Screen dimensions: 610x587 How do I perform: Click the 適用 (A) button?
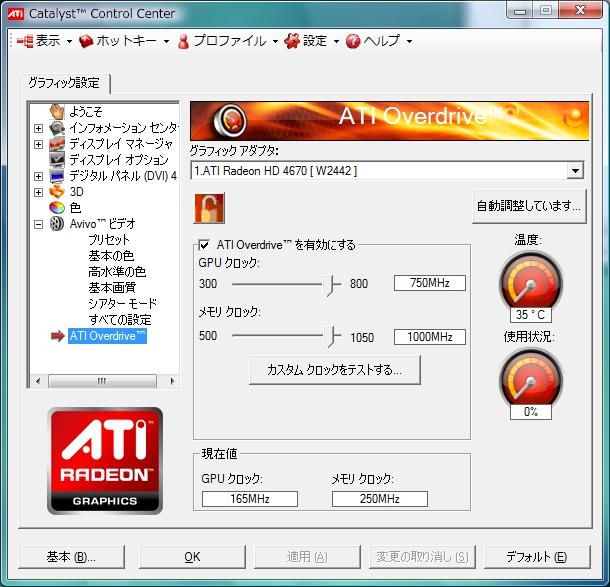coord(307,557)
